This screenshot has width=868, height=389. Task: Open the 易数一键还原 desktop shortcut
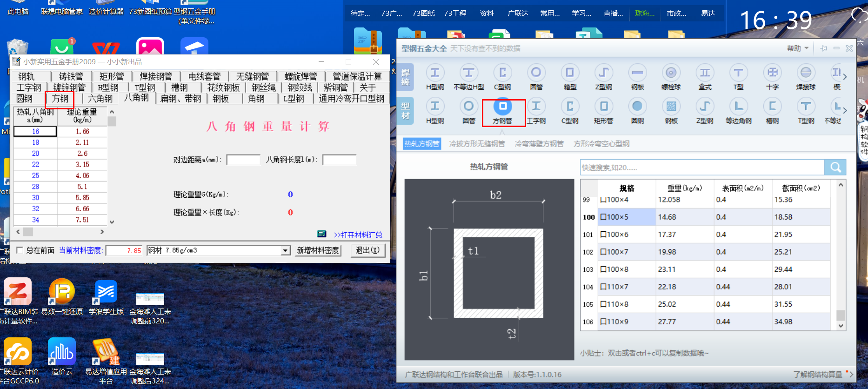pos(62,297)
